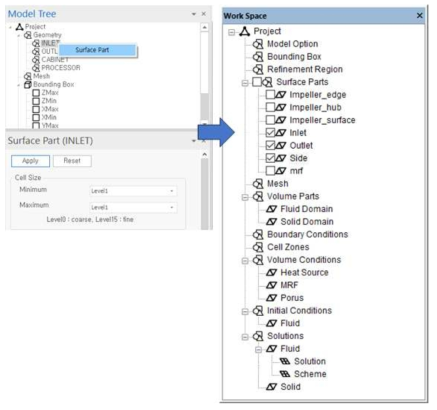Image resolution: width=437 pixels, height=410 pixels.
Task: Select PROCESSOR in the Model Tree
Action: 61,68
